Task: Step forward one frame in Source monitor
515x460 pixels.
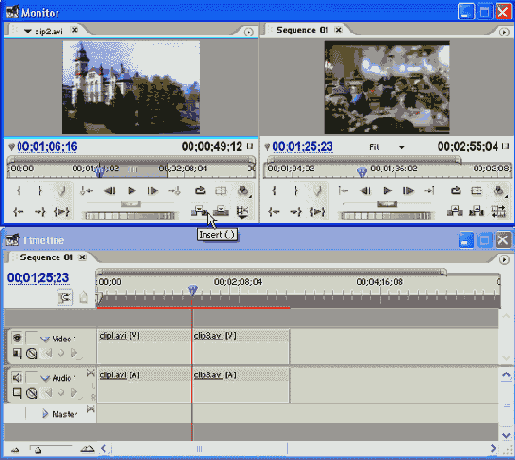Action: [152, 191]
